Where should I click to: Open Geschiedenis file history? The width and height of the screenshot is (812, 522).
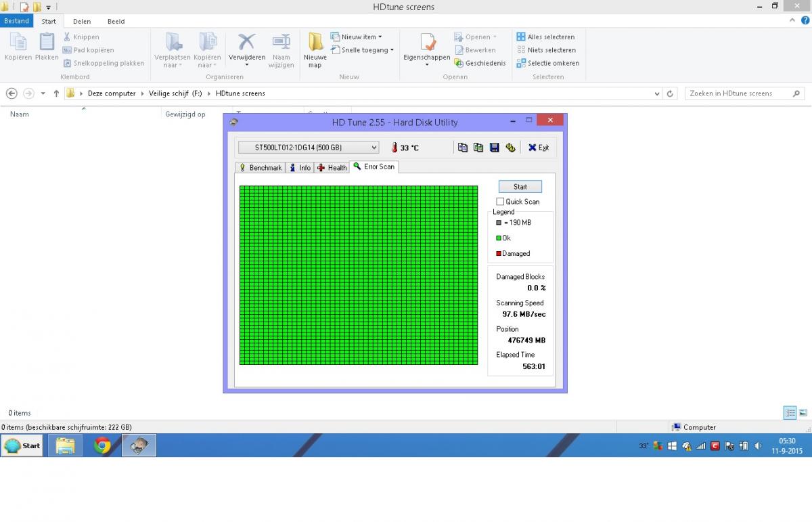click(x=480, y=63)
